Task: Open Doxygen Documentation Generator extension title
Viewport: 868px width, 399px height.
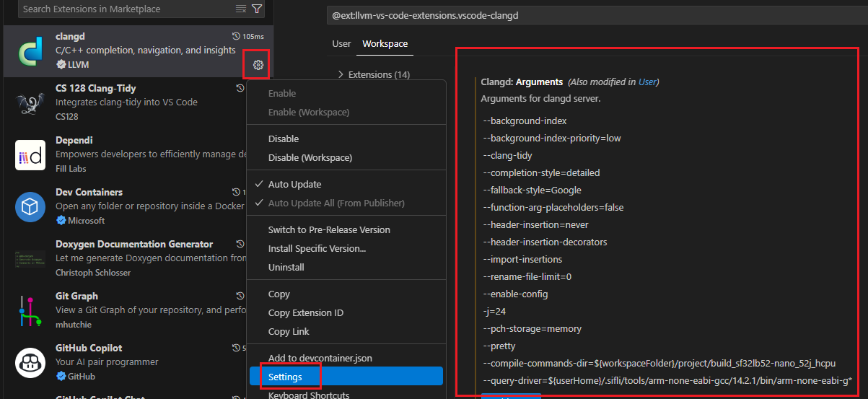Action: pos(134,244)
